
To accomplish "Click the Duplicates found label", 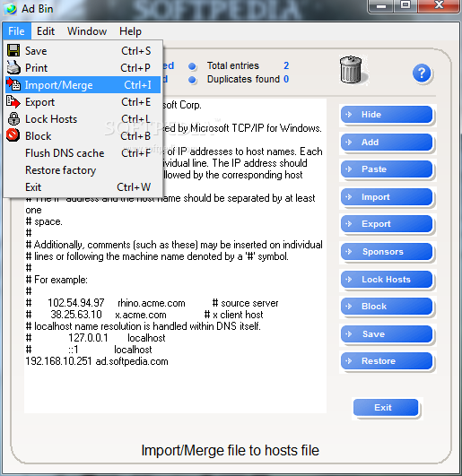I will click(243, 79).
